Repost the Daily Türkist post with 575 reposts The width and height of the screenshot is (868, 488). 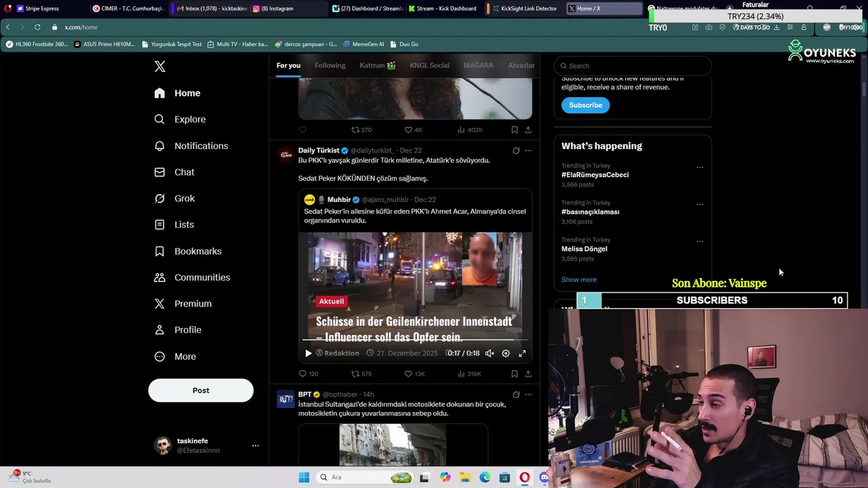coord(361,373)
